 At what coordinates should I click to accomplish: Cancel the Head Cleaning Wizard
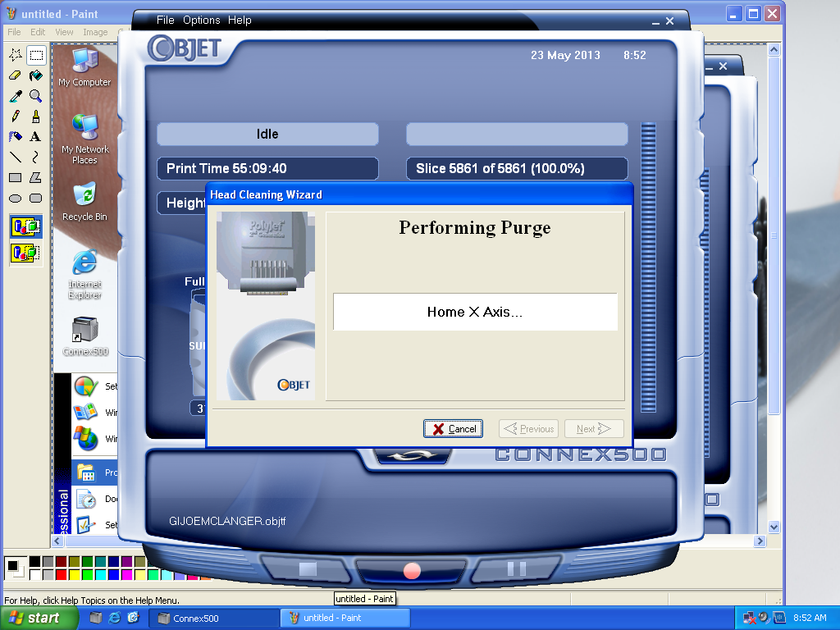(x=453, y=428)
